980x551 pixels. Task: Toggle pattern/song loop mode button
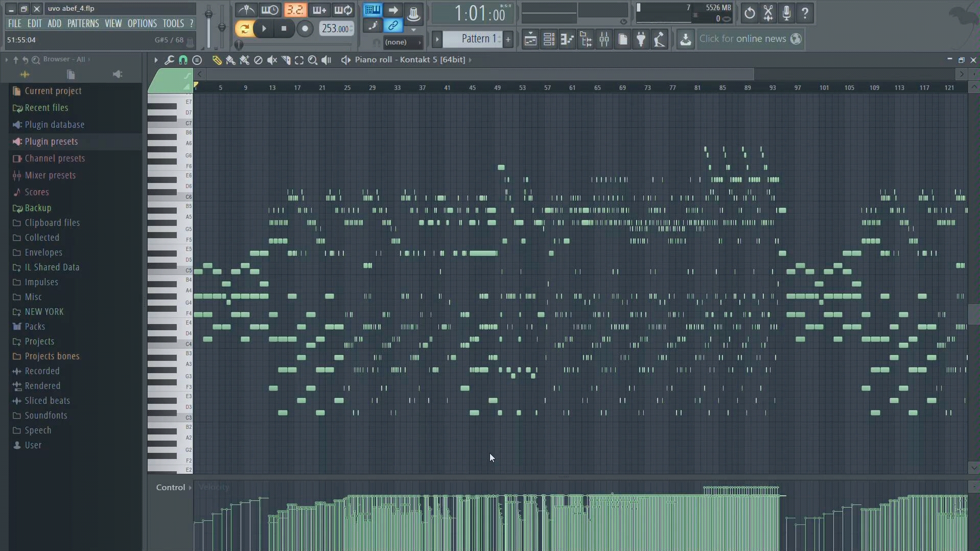click(244, 29)
